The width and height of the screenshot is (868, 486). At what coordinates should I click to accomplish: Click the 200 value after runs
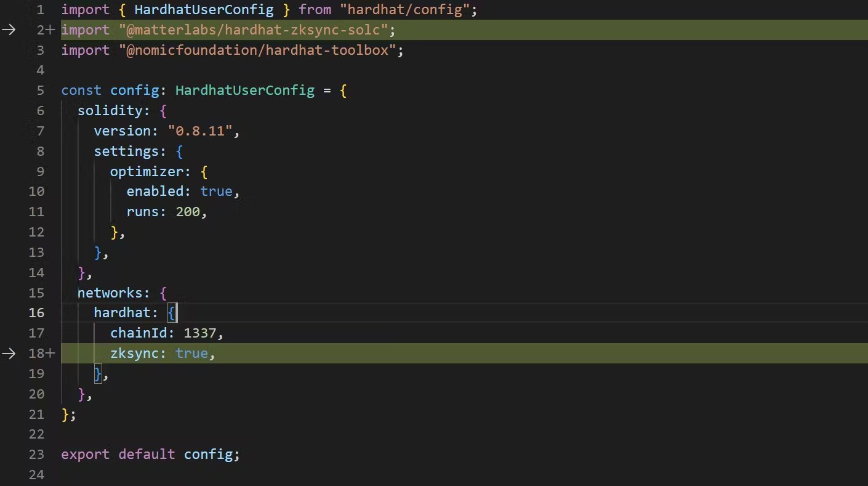point(188,212)
